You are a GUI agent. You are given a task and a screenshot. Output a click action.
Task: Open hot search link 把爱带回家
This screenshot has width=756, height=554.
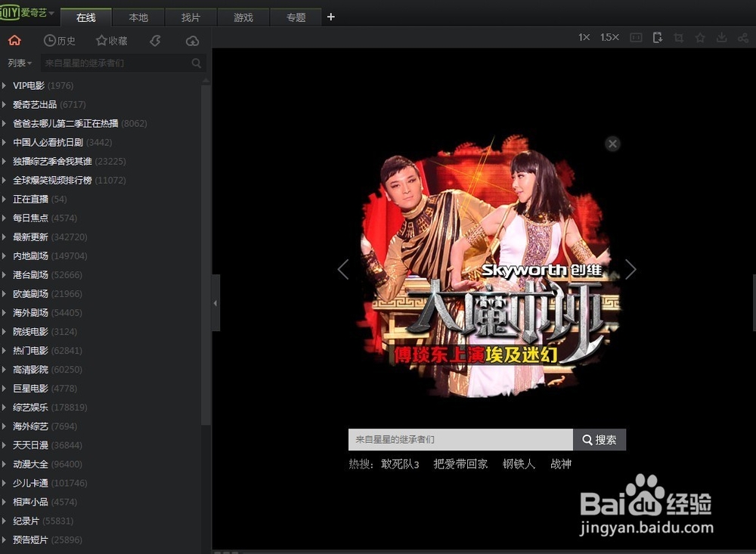point(460,464)
